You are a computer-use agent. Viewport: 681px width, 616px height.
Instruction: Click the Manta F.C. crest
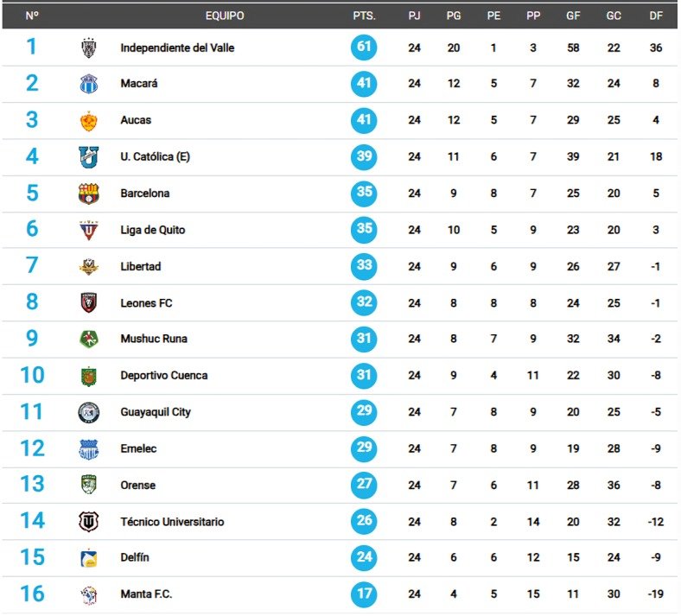pyautogui.click(x=89, y=594)
